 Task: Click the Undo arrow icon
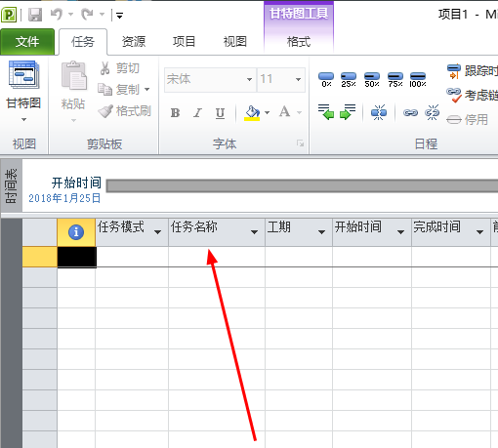tap(57, 15)
